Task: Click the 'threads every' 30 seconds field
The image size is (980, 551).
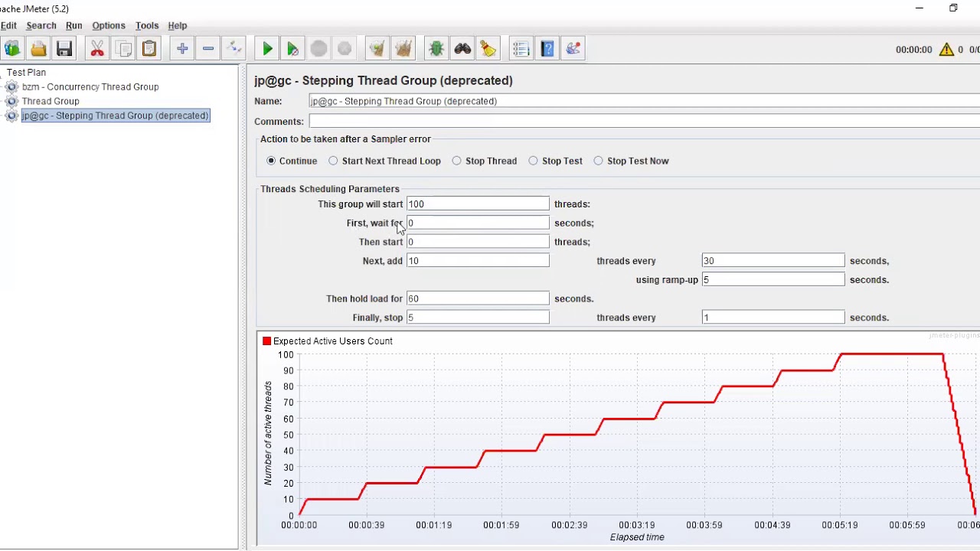Action: pyautogui.click(x=773, y=261)
